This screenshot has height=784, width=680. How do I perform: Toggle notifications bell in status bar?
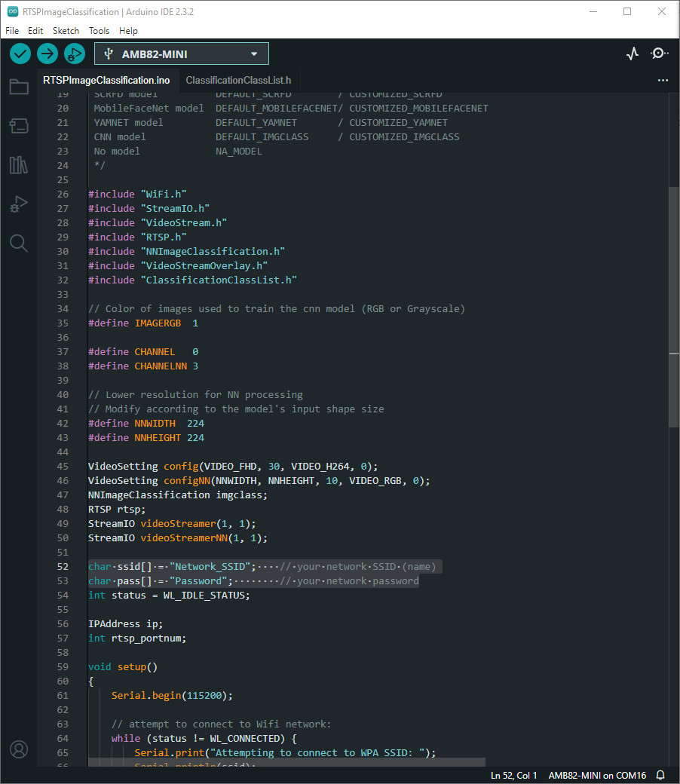[660, 775]
